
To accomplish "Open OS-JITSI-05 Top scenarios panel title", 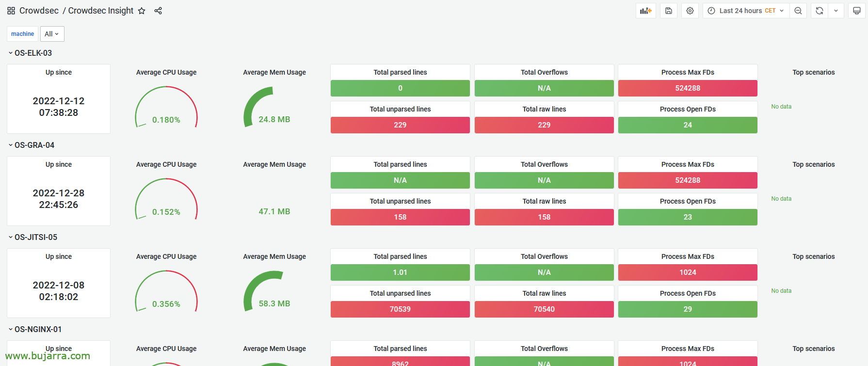I will (x=814, y=256).
